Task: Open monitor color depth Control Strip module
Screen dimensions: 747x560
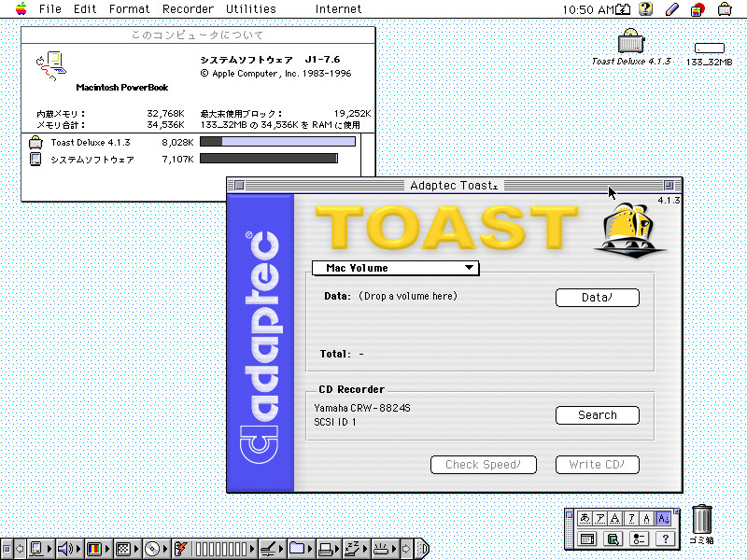Action: point(98,549)
